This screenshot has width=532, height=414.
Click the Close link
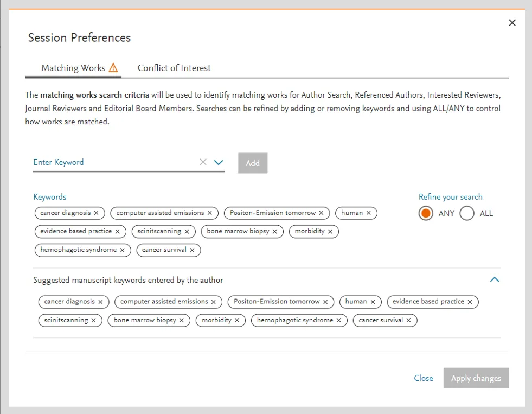tap(424, 378)
